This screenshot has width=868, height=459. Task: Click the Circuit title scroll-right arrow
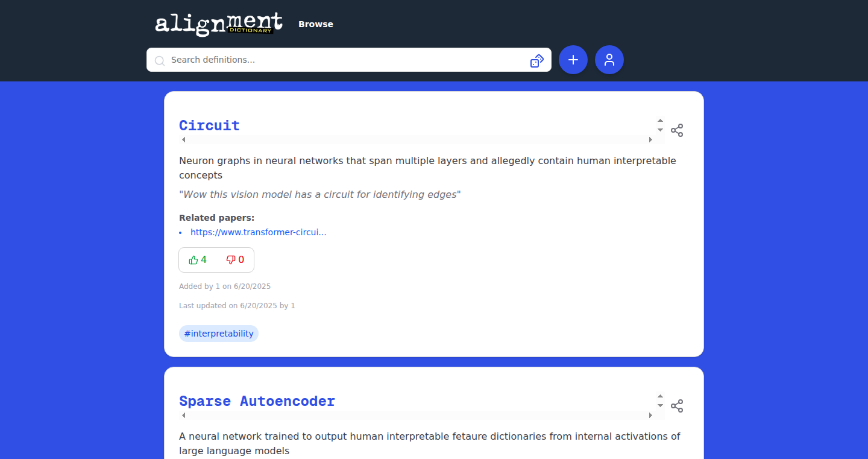tap(650, 139)
